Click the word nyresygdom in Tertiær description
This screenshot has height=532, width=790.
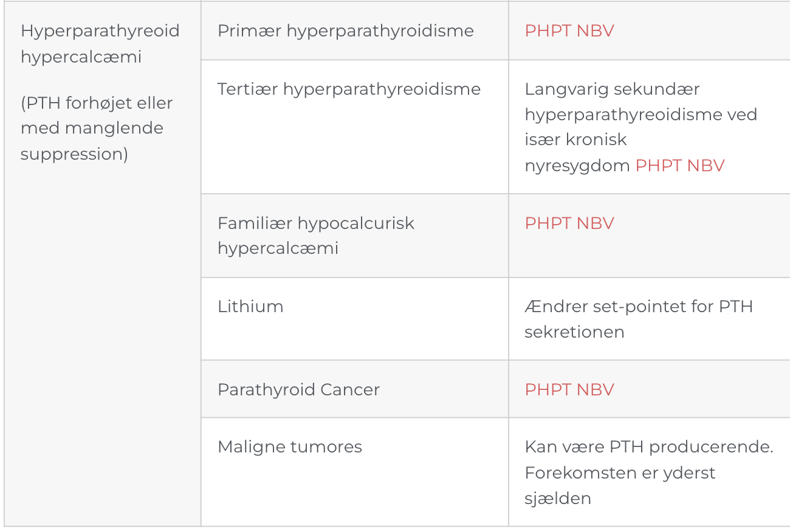pyautogui.click(x=577, y=166)
